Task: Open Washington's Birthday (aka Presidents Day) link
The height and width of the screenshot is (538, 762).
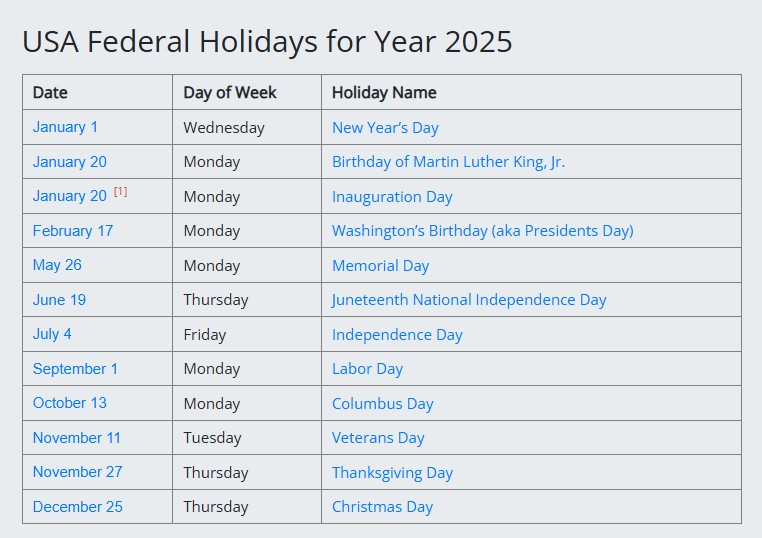Action: (483, 231)
